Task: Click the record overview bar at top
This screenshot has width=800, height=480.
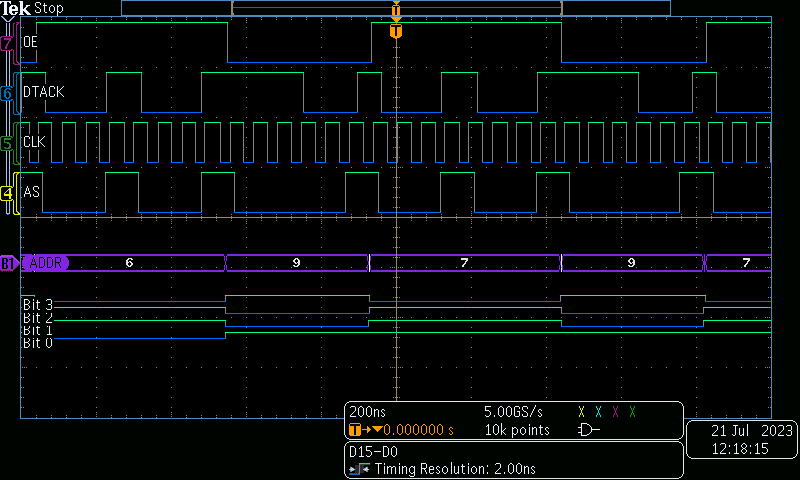Action: click(395, 8)
